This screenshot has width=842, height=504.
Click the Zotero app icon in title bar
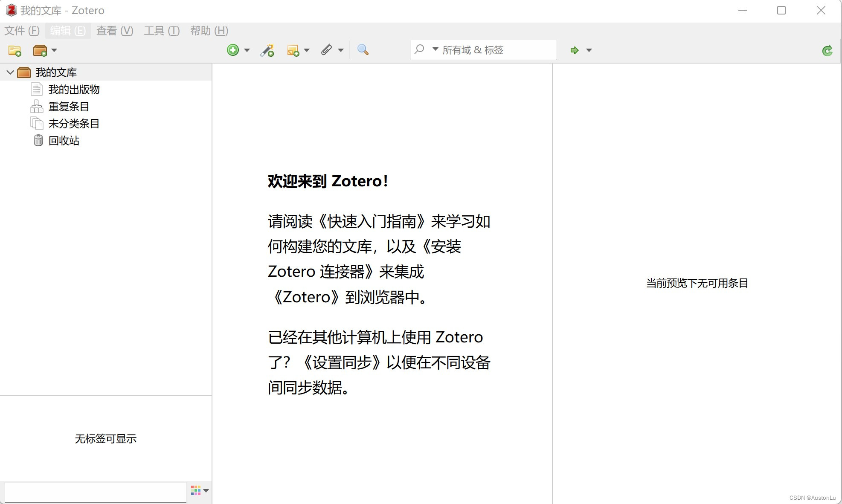point(11,10)
